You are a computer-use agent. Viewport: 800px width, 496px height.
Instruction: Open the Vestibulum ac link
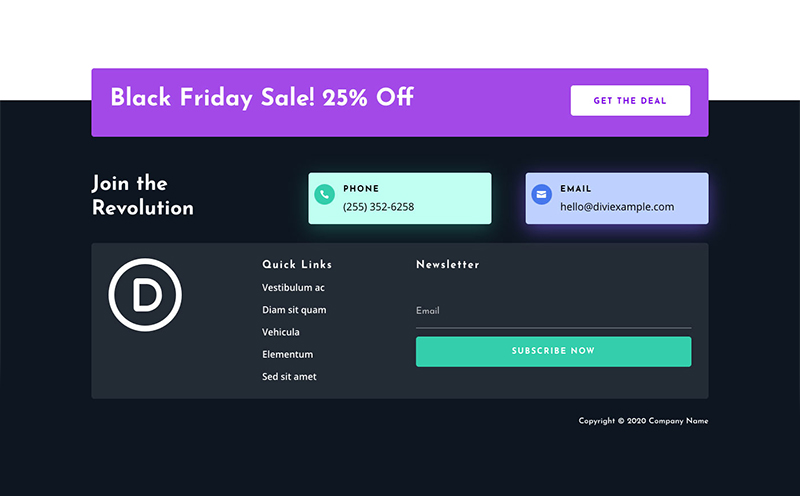(293, 288)
